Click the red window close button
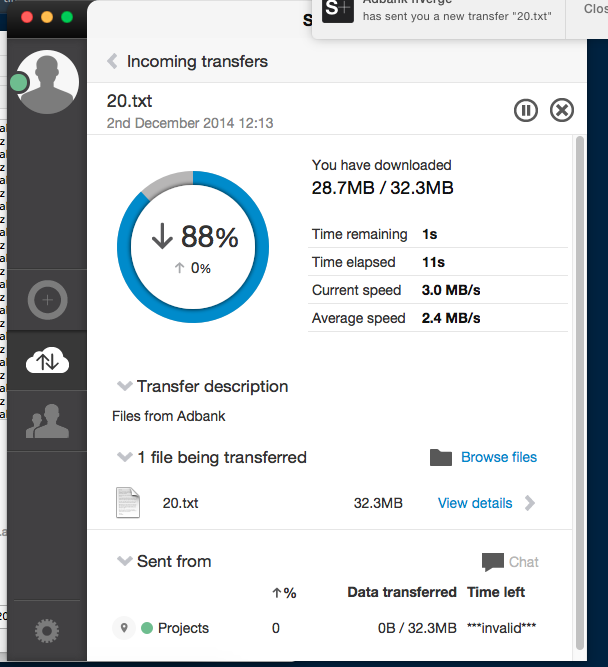This screenshot has width=608, height=667. (27, 17)
